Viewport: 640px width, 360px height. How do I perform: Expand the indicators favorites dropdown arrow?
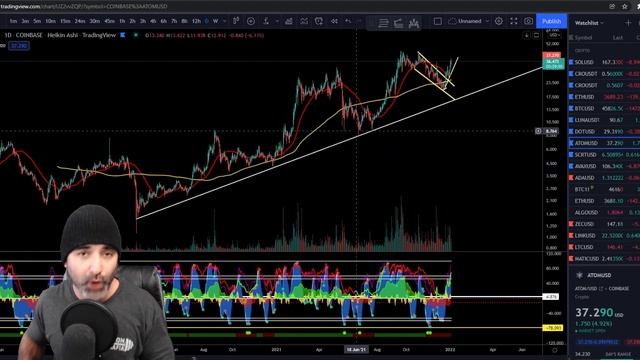[277, 21]
